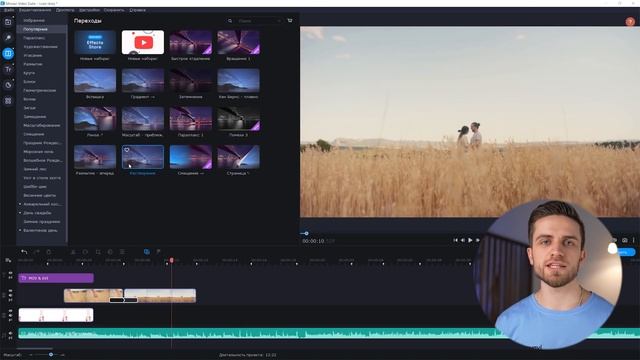Open the Файл menu
The width and height of the screenshot is (640, 360).
point(9,10)
